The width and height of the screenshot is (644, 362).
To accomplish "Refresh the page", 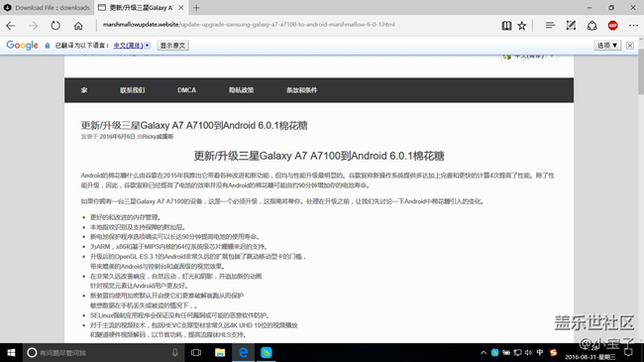I will (x=55, y=26).
